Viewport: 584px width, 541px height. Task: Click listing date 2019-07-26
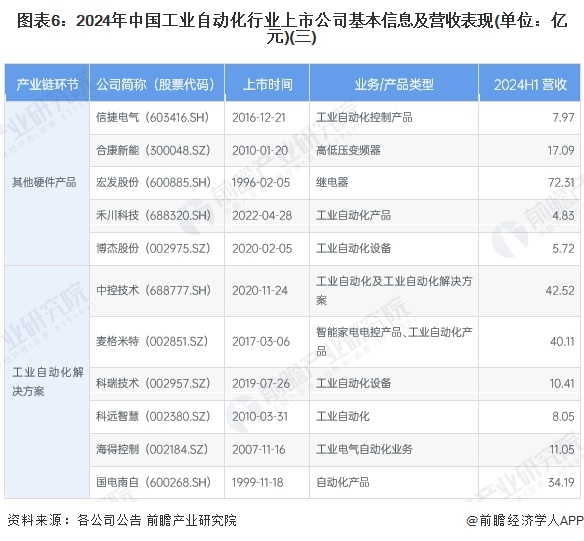pos(261,384)
